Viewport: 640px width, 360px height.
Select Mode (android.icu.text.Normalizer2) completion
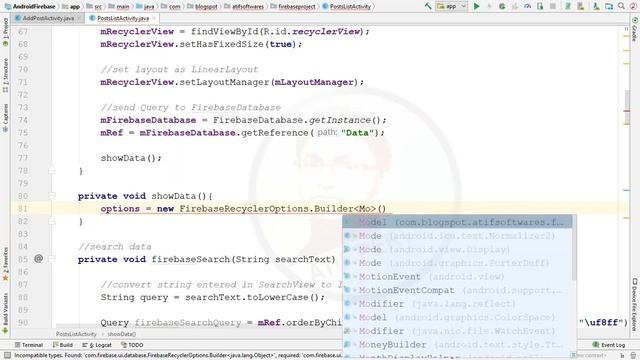457,236
